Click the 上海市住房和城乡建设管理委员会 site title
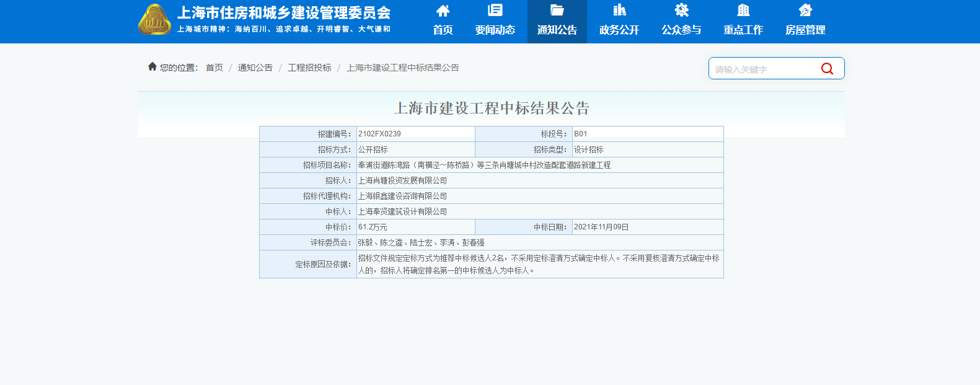The width and height of the screenshot is (980, 385). coord(284,13)
